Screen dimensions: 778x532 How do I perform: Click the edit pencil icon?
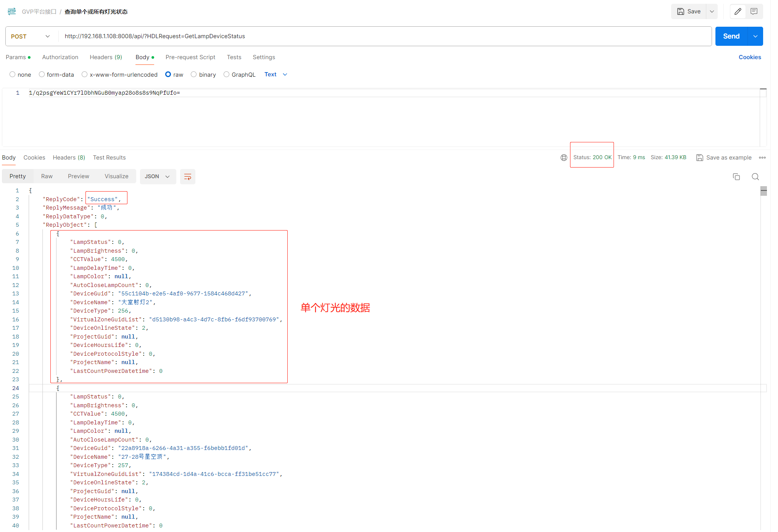(738, 11)
